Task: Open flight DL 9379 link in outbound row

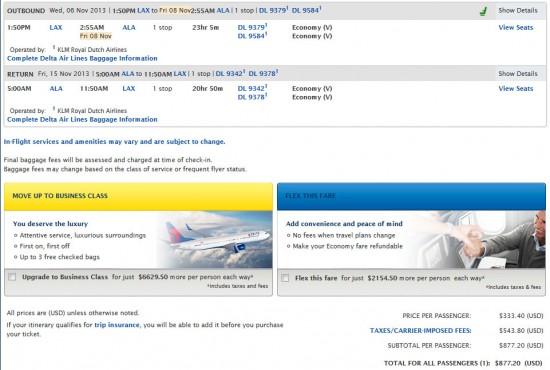Action: (252, 27)
